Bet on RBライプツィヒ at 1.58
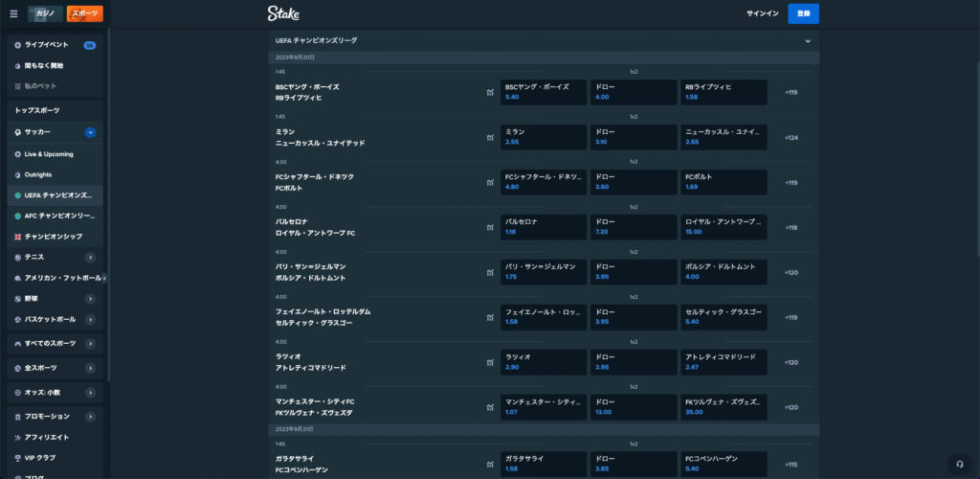 tap(724, 93)
